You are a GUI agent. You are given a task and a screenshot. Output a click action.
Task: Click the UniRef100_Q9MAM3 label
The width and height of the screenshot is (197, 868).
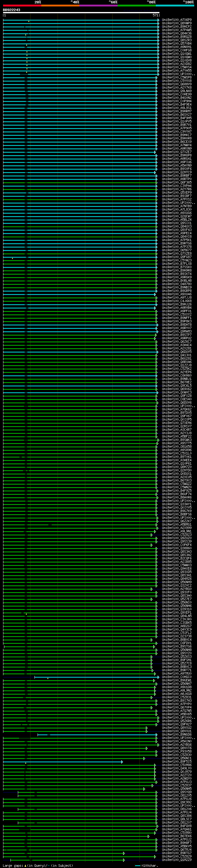tap(176, 332)
